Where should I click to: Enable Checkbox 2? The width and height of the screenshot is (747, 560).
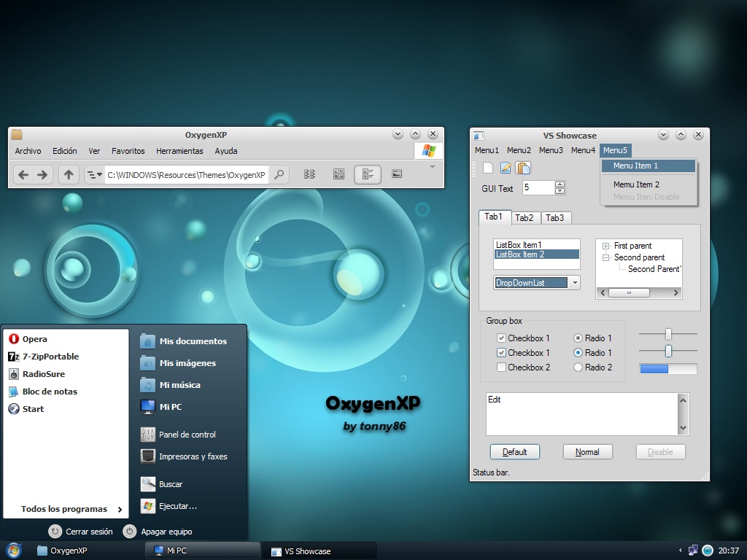[x=501, y=367]
